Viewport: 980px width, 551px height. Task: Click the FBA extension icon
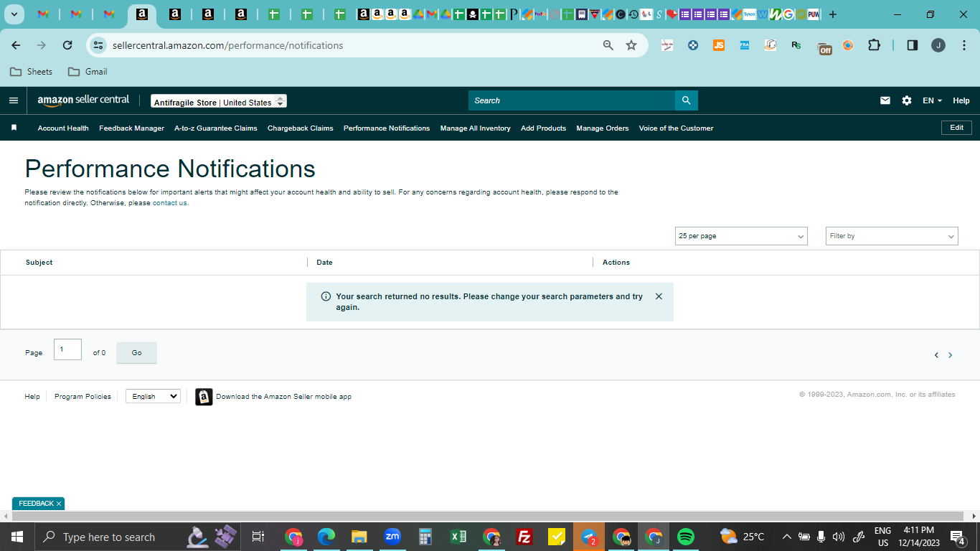(745, 45)
